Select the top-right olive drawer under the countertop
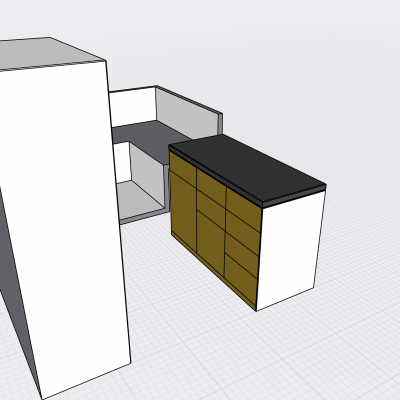Screen dimensions: 400x400 coord(244,209)
